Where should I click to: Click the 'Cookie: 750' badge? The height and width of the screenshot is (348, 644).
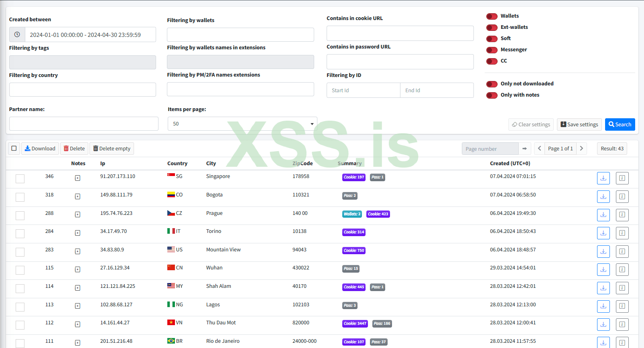click(x=354, y=251)
